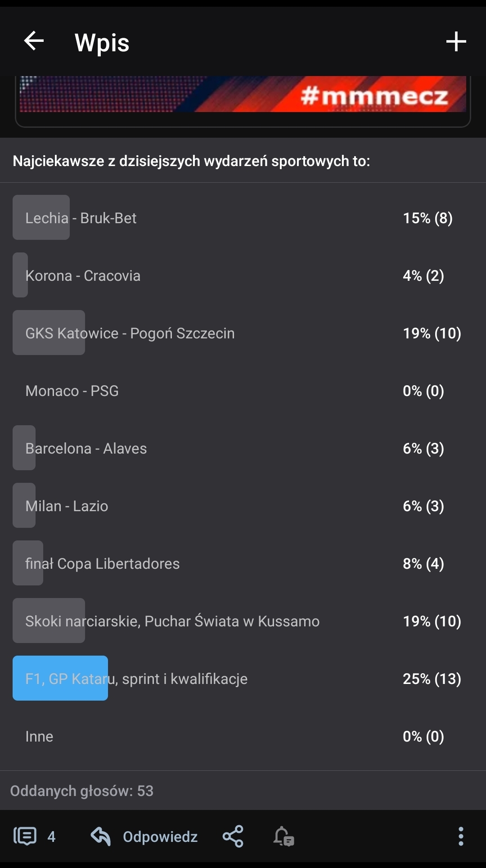Tap the back arrow icon

(34, 41)
